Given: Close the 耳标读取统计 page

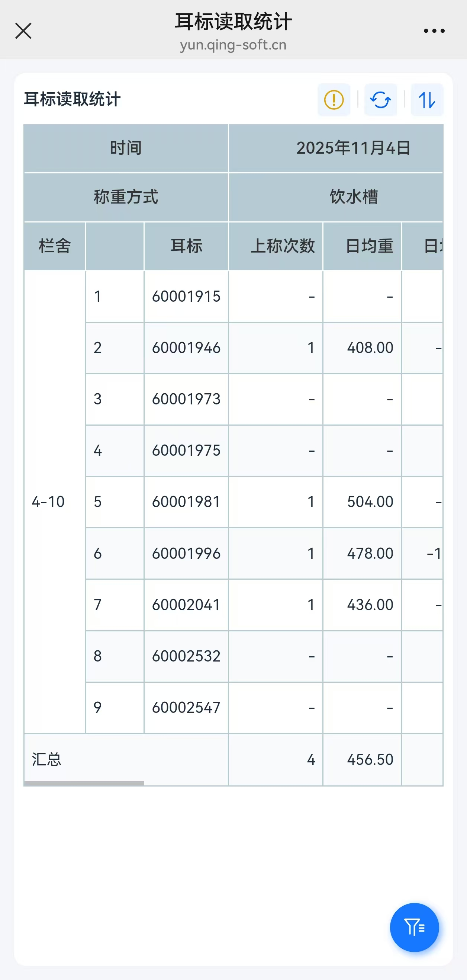Looking at the screenshot, I should click(23, 31).
